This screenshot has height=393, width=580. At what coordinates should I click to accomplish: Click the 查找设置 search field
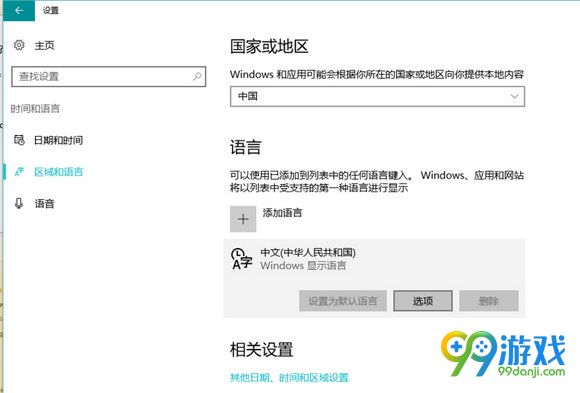pyautogui.click(x=108, y=77)
